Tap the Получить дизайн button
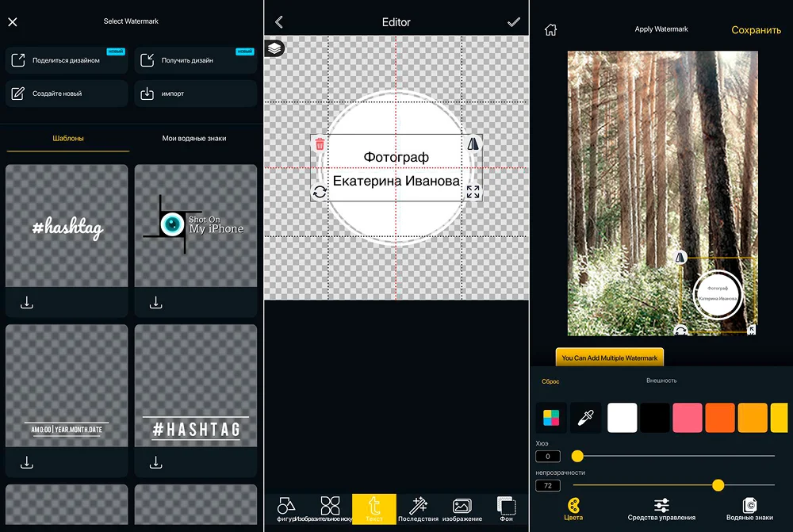 click(196, 60)
